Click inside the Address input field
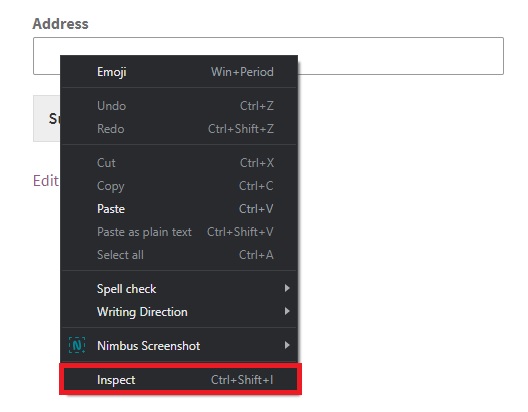 (x=400, y=56)
